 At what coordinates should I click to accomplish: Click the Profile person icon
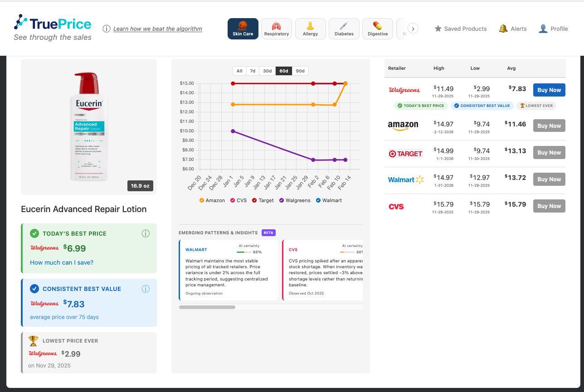coord(543,29)
